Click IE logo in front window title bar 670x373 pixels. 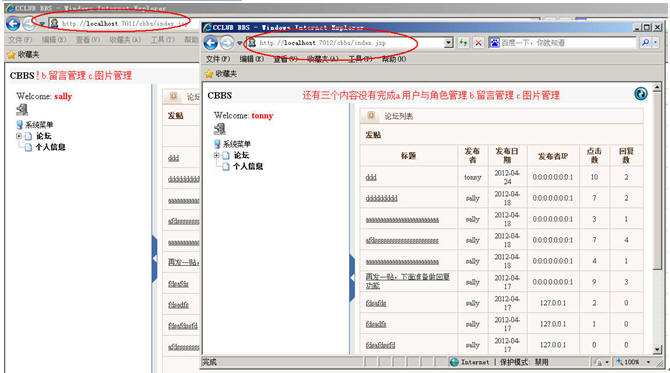point(207,27)
